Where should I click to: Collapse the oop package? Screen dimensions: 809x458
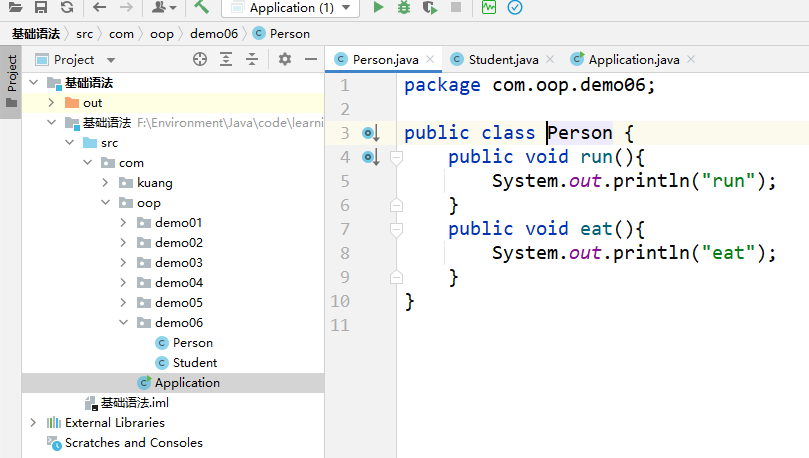pos(106,202)
